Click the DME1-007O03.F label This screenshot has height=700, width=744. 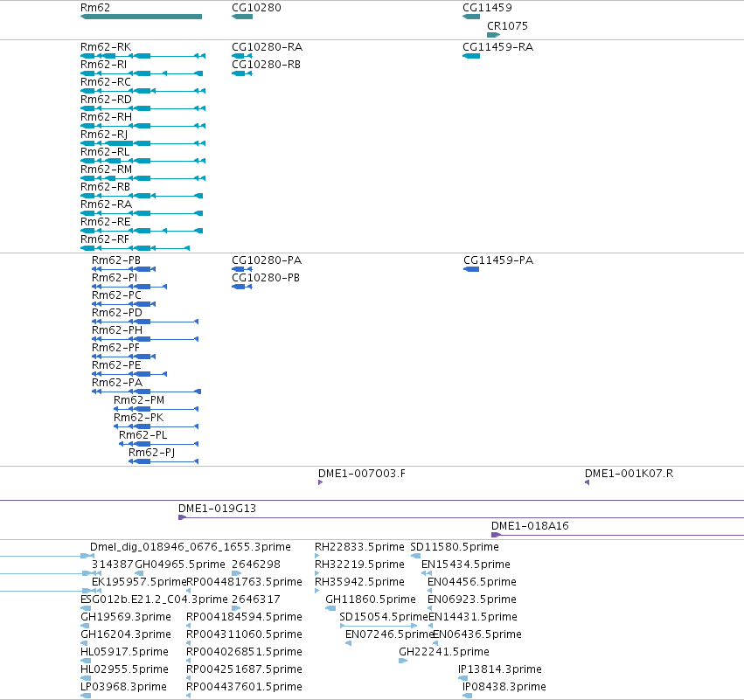point(362,474)
